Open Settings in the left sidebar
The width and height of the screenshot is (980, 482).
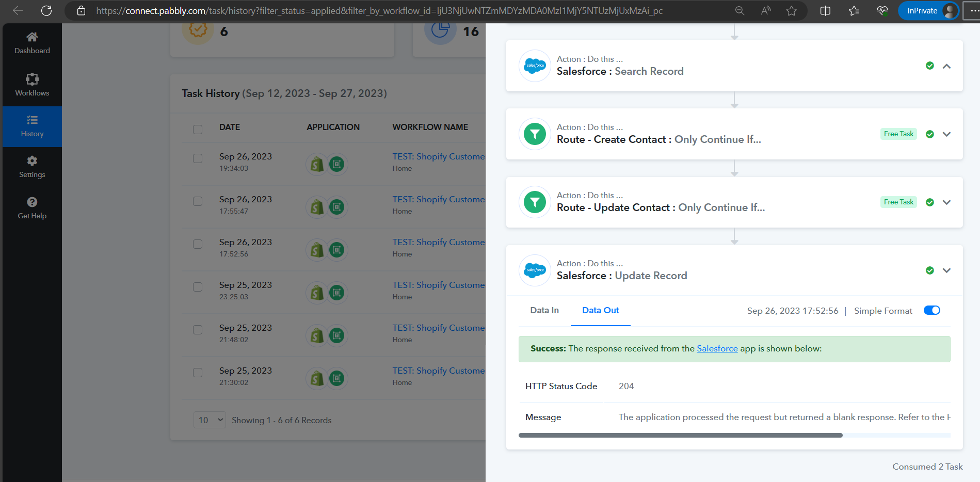click(x=32, y=167)
